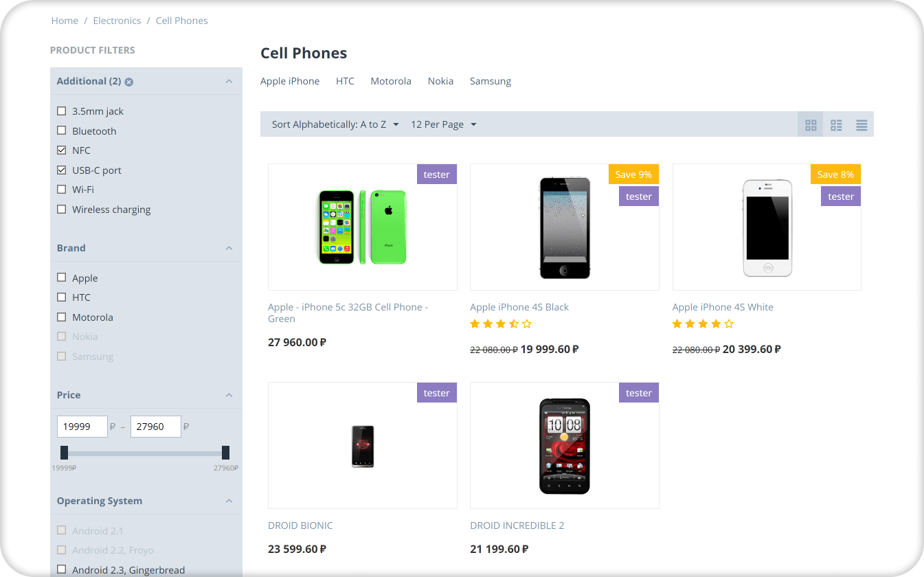Uncheck the NFC filter checkbox

pos(62,150)
